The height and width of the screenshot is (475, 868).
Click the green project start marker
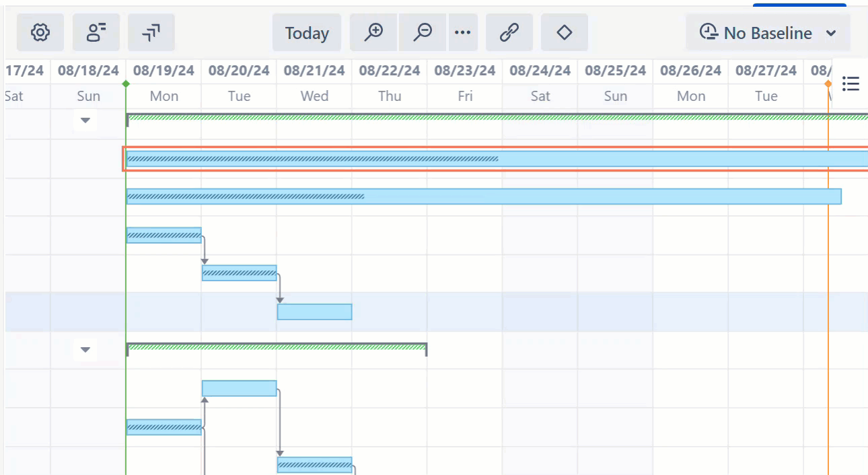point(126,83)
